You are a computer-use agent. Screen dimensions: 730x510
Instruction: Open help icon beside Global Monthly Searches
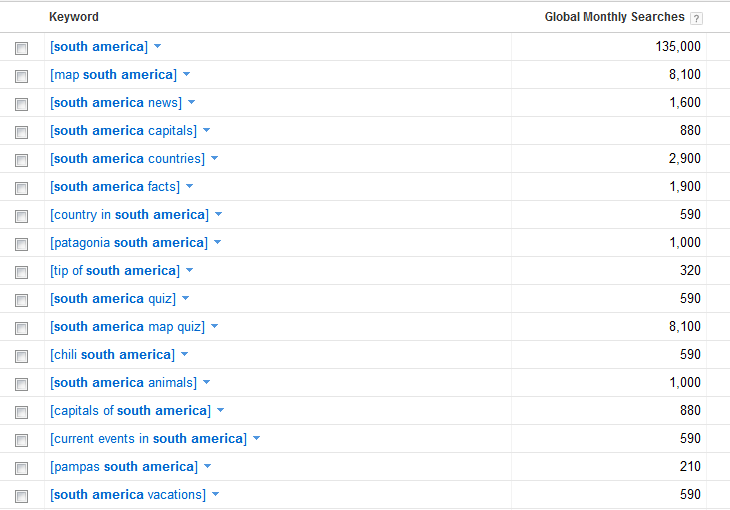pyautogui.click(x=696, y=18)
